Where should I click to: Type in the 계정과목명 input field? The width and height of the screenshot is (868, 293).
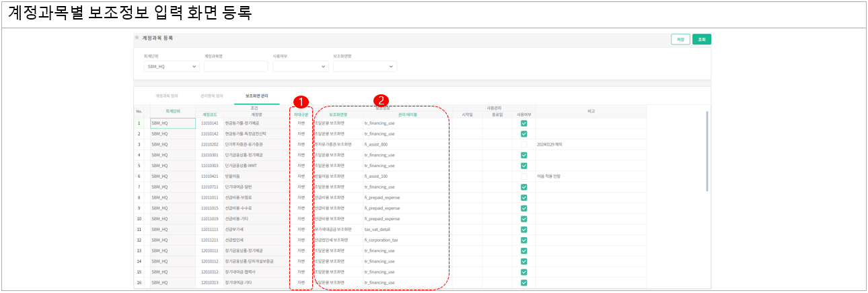(x=231, y=67)
